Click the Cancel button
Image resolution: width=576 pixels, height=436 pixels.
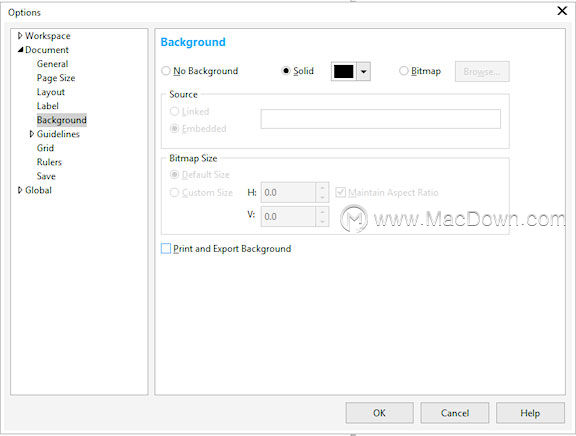(455, 413)
